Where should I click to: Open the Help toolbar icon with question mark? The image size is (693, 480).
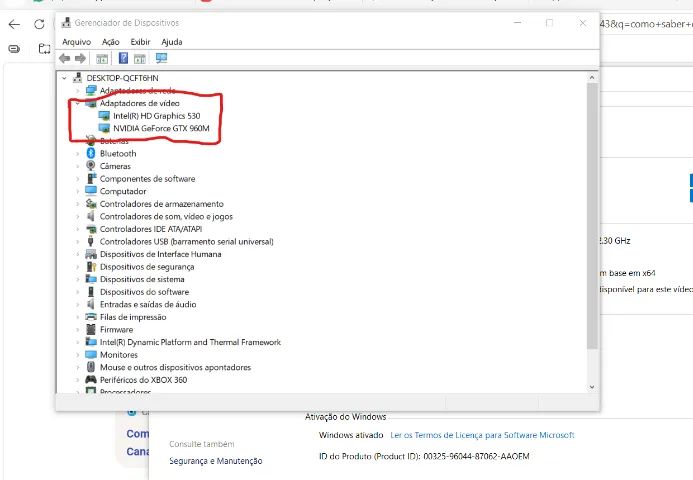point(123,58)
